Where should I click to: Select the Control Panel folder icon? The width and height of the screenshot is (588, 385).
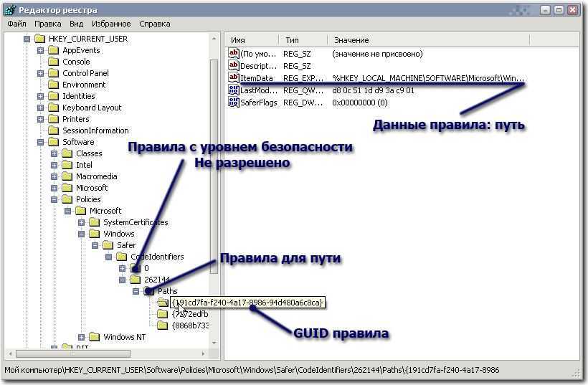point(54,73)
